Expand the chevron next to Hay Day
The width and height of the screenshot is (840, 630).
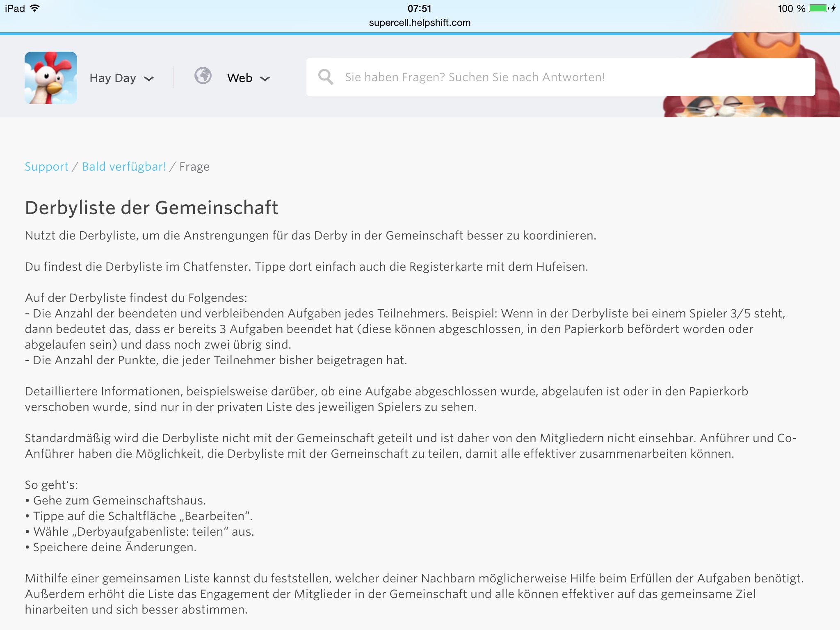coord(149,78)
